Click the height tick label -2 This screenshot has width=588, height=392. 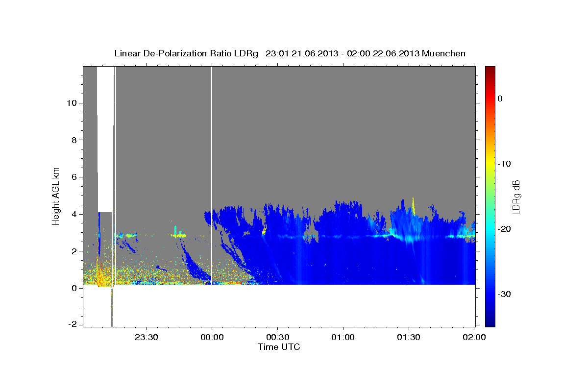[x=73, y=325]
